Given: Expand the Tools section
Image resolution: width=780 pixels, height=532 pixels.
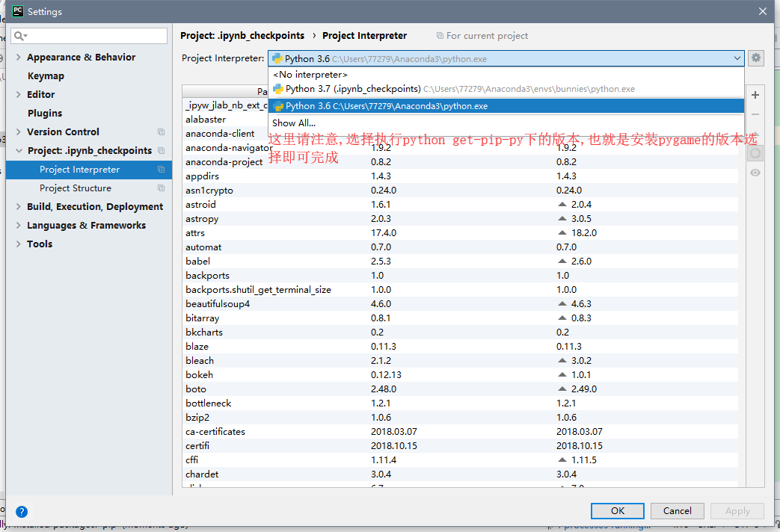Looking at the screenshot, I should point(19,244).
